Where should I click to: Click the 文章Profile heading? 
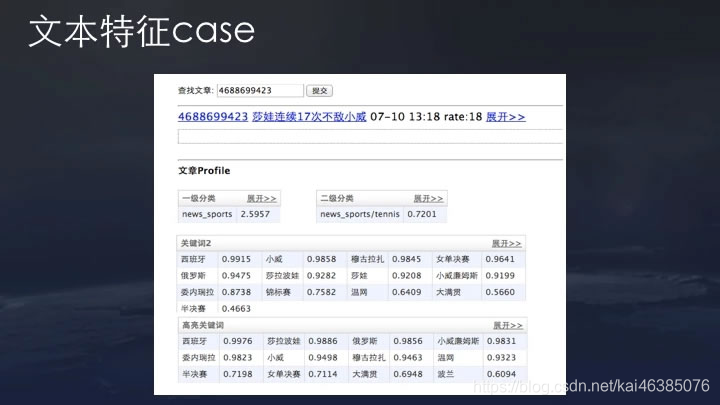[204, 171]
